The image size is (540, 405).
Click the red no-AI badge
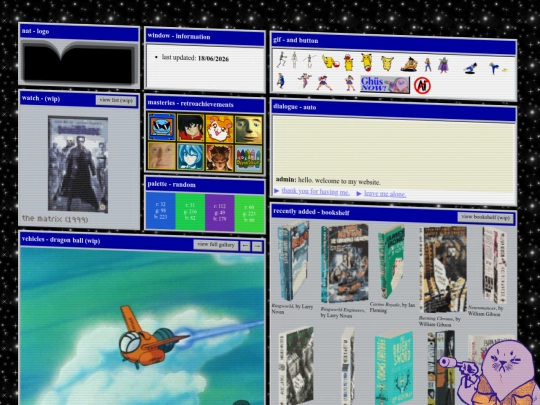[422, 85]
